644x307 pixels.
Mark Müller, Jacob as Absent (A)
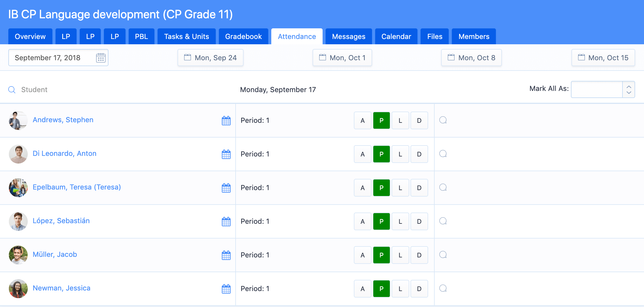click(363, 255)
